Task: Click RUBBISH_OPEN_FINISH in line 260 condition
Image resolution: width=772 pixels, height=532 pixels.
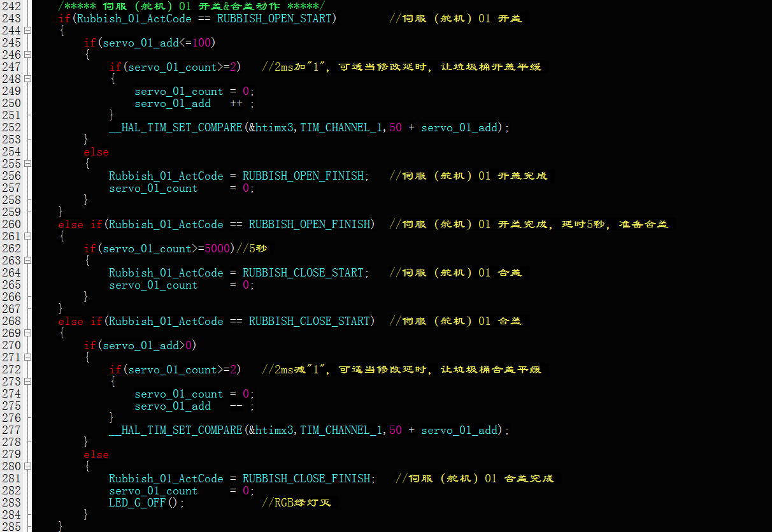Action: pos(309,224)
